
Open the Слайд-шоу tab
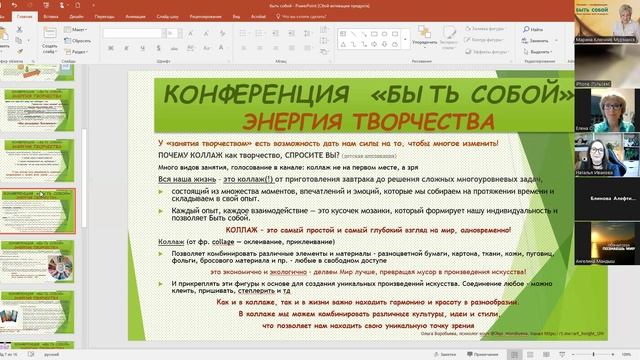pyautogui.click(x=167, y=17)
